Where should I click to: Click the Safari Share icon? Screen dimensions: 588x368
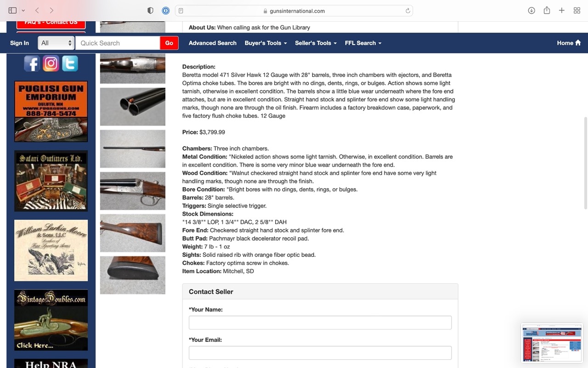point(547,11)
